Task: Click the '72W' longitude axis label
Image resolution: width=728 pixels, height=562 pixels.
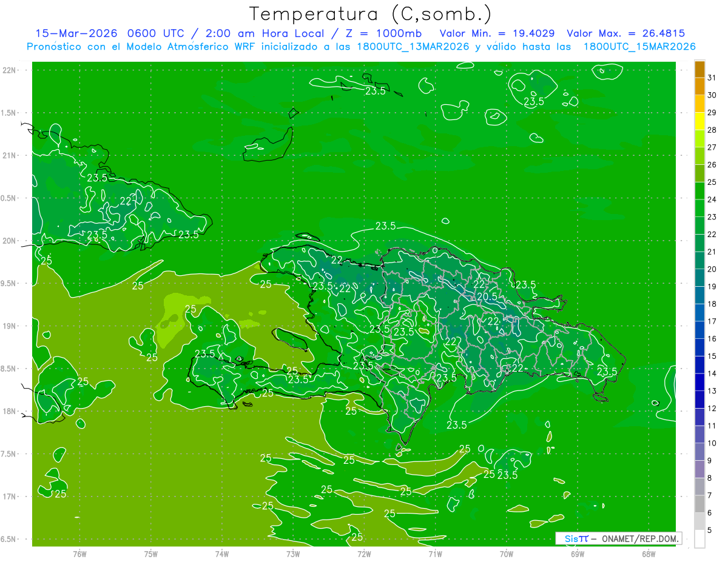Action: pos(364,554)
